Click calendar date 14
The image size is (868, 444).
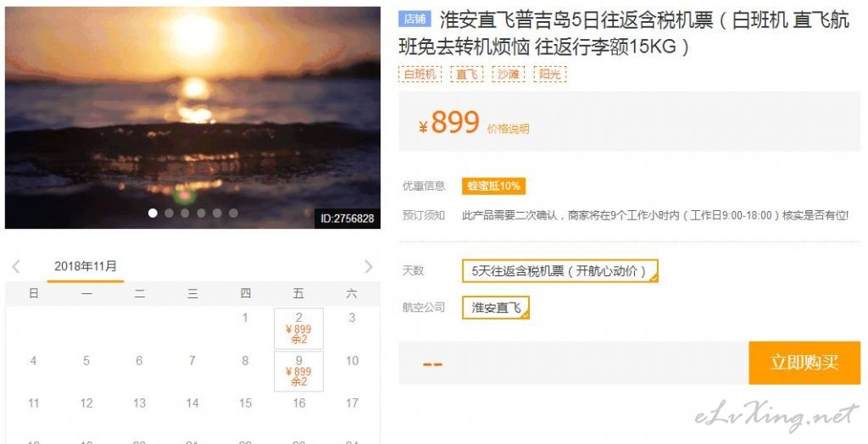pos(192,403)
